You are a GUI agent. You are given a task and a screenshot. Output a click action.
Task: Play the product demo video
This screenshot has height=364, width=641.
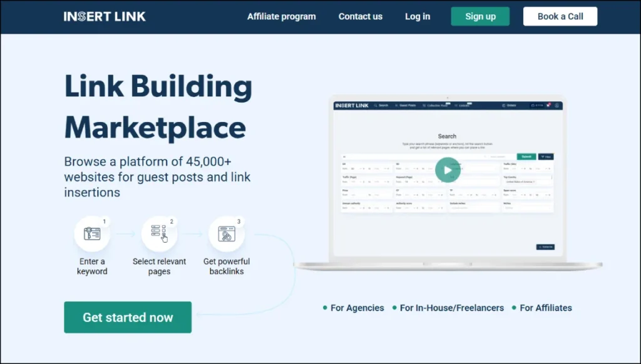click(x=448, y=169)
